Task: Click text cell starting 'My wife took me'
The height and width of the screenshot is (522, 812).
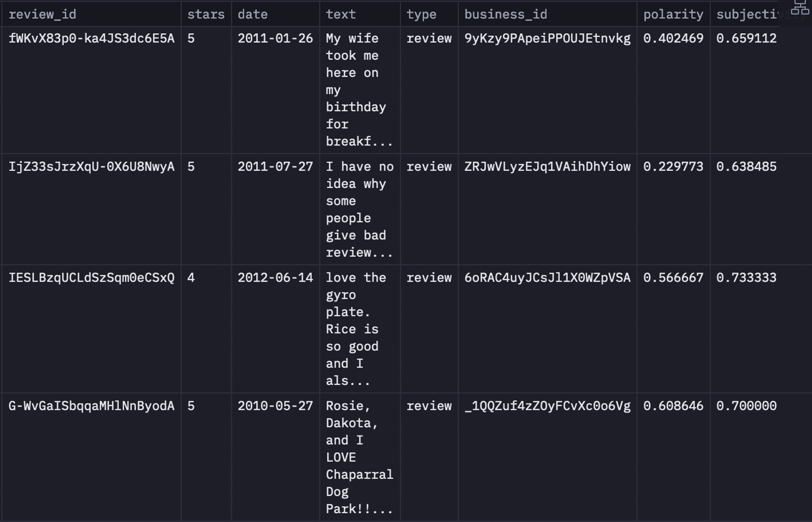Action: (x=360, y=90)
